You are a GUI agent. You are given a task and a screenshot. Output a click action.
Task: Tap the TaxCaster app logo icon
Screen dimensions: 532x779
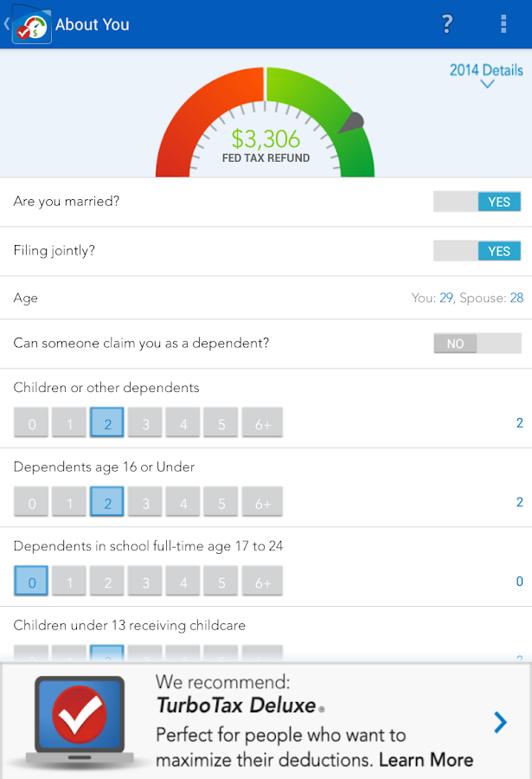(31, 25)
